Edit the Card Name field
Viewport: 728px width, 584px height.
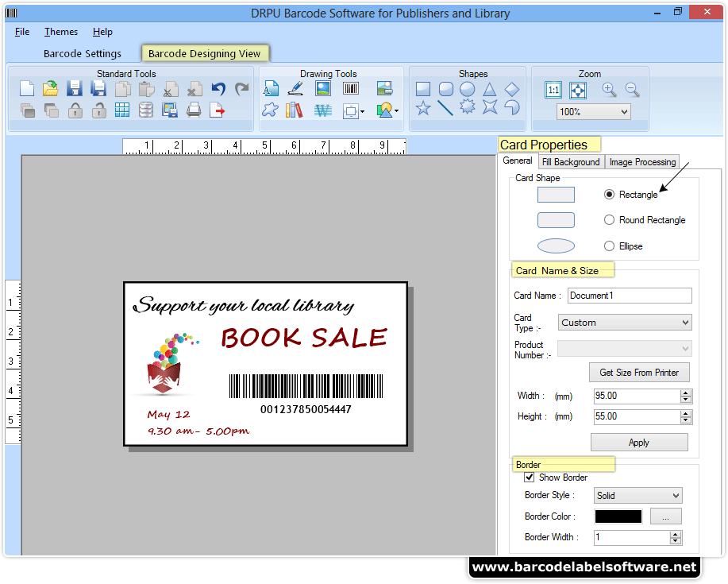630,296
